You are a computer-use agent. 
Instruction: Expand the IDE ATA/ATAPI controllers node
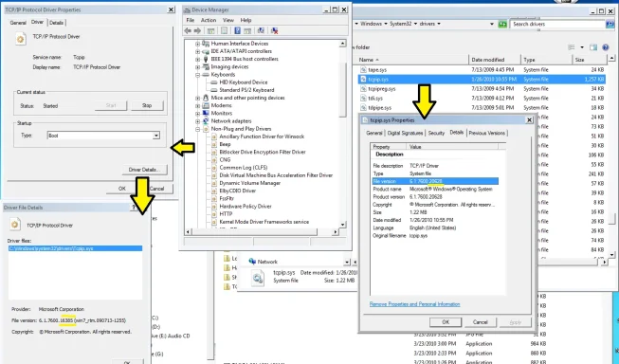197,51
